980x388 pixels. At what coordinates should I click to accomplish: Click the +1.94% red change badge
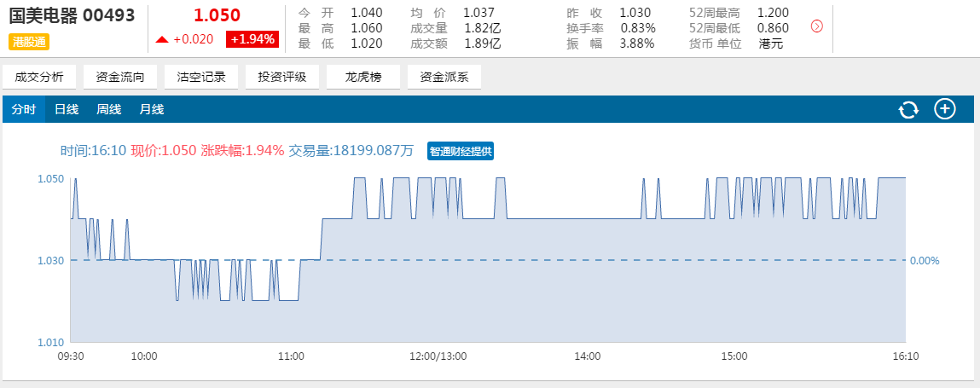tap(252, 39)
